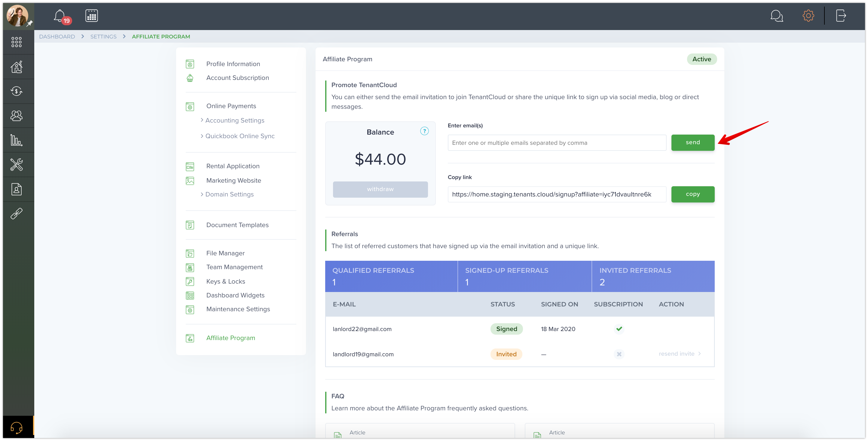Select the INVITED REFERRALS tab
Viewport: 868px width, 441px height.
(653, 276)
